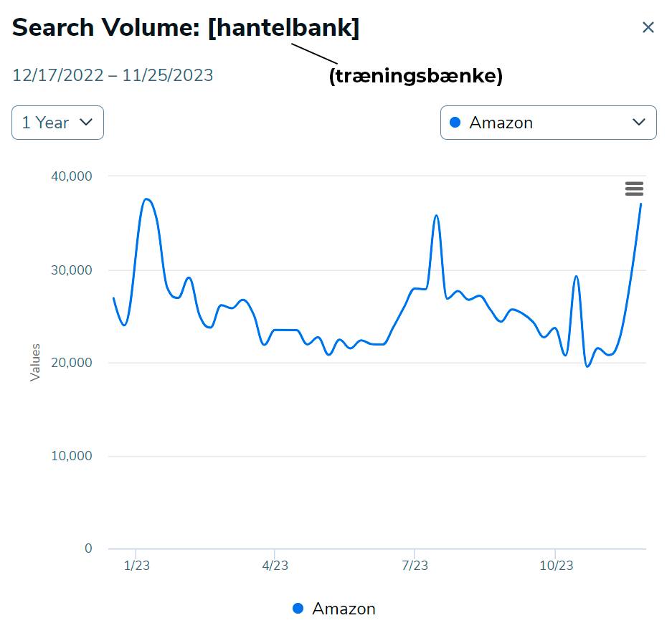Click the 10/23 axis label

pos(557,566)
